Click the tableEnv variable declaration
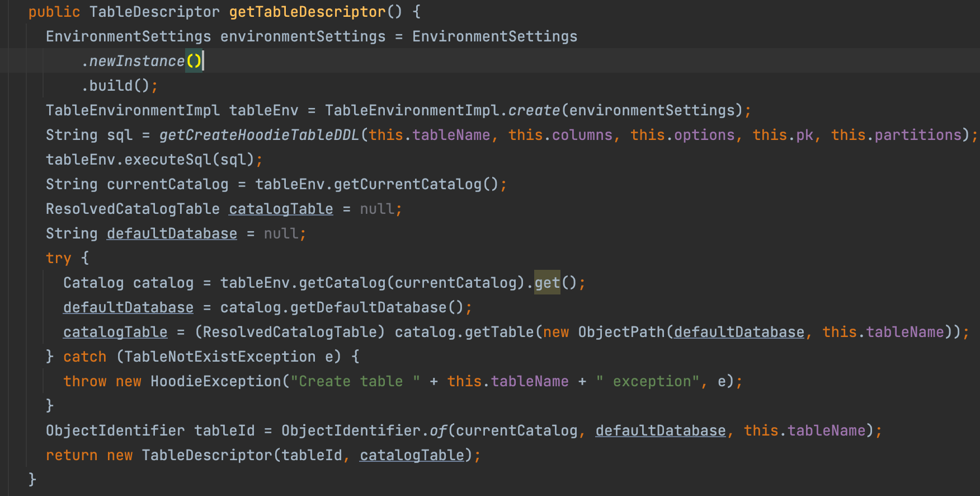The height and width of the screenshot is (496, 980). tap(264, 110)
